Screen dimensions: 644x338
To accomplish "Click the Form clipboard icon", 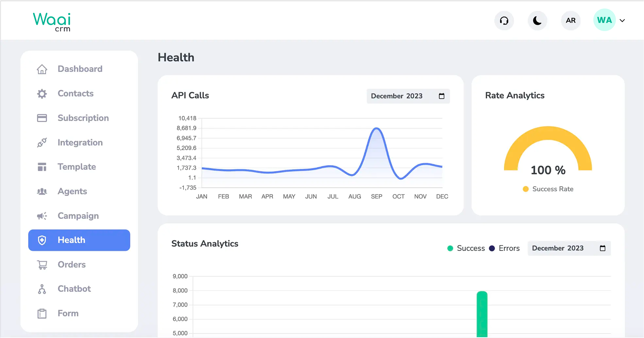I will coord(42,313).
